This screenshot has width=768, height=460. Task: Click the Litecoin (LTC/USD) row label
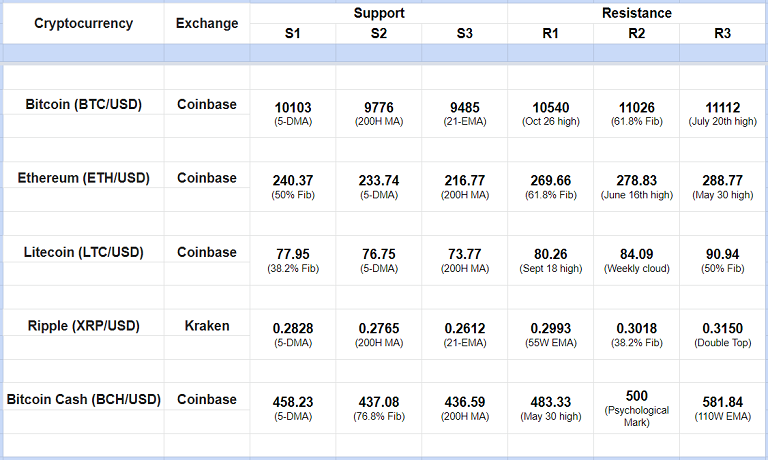pyautogui.click(x=83, y=252)
